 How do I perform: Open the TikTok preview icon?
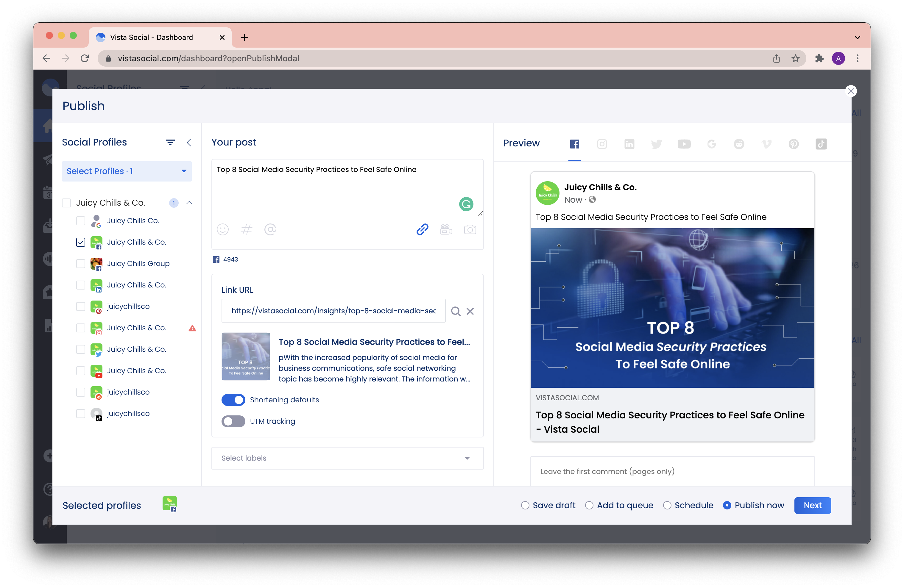821,144
